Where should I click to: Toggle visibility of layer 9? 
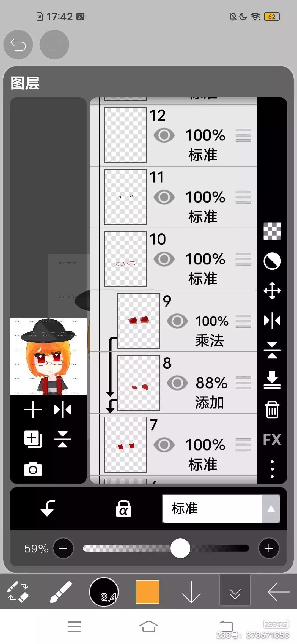pyautogui.click(x=177, y=321)
